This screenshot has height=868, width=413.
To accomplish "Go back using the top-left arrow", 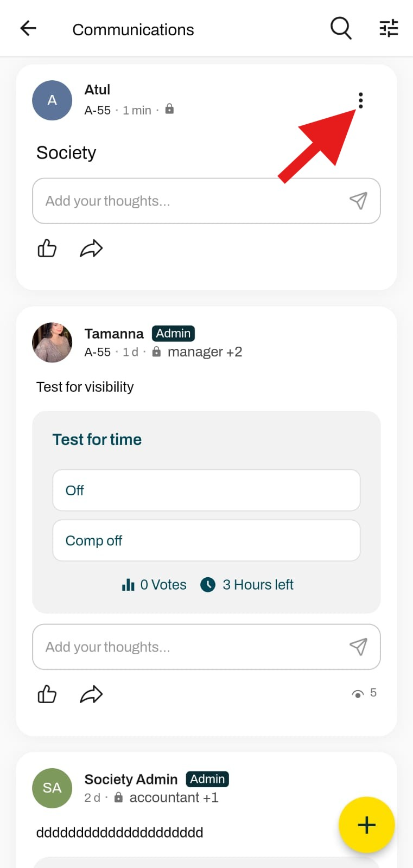I will [x=28, y=28].
